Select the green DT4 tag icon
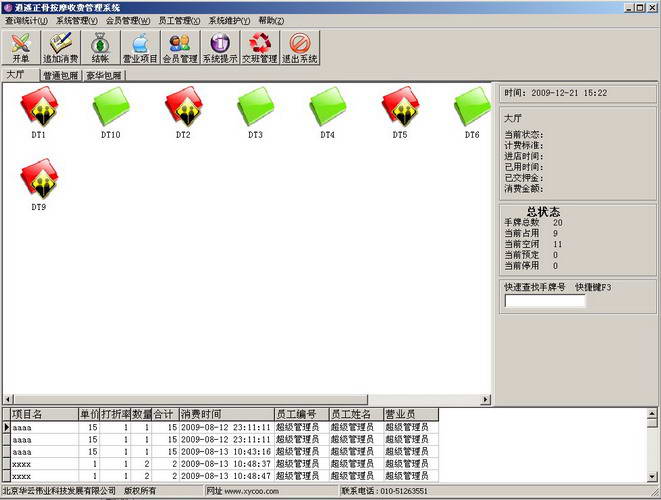The image size is (661, 500). 328,107
